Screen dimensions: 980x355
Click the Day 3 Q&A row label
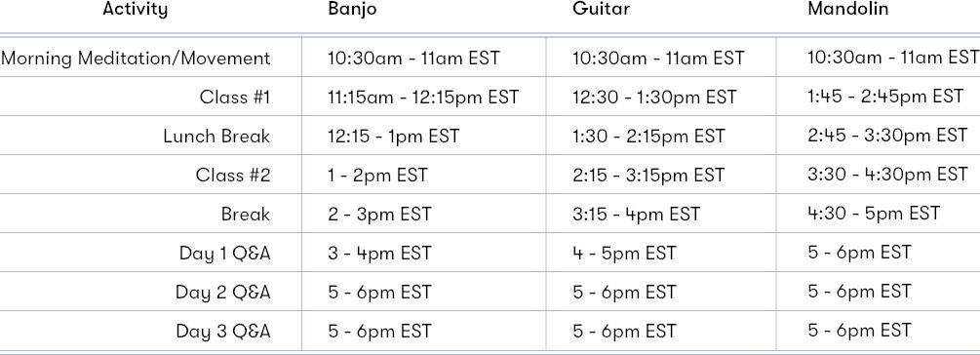pos(223,331)
